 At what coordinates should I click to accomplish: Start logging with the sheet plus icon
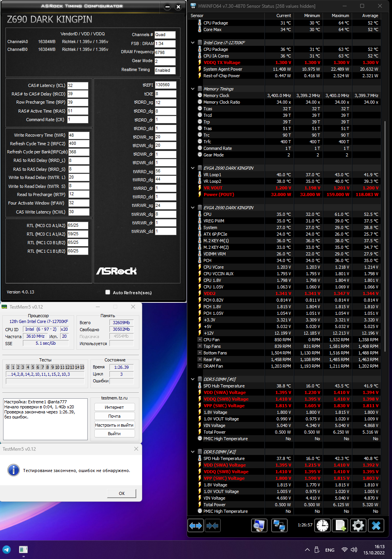pyautogui.click(x=340, y=526)
